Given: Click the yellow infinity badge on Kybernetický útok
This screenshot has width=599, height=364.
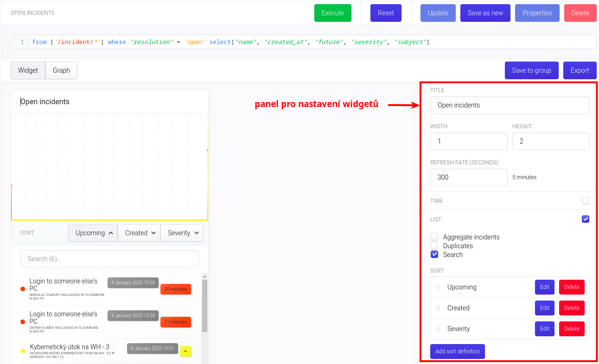Looking at the screenshot, I should point(185,351).
